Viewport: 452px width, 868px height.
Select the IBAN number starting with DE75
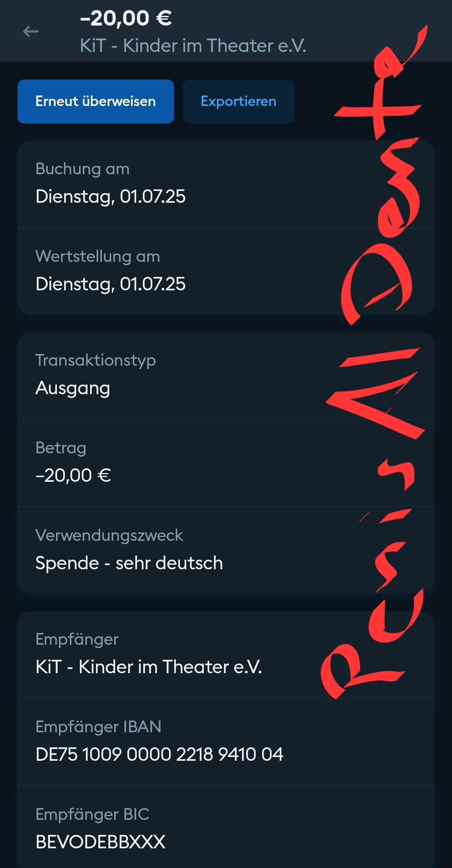coord(159,754)
